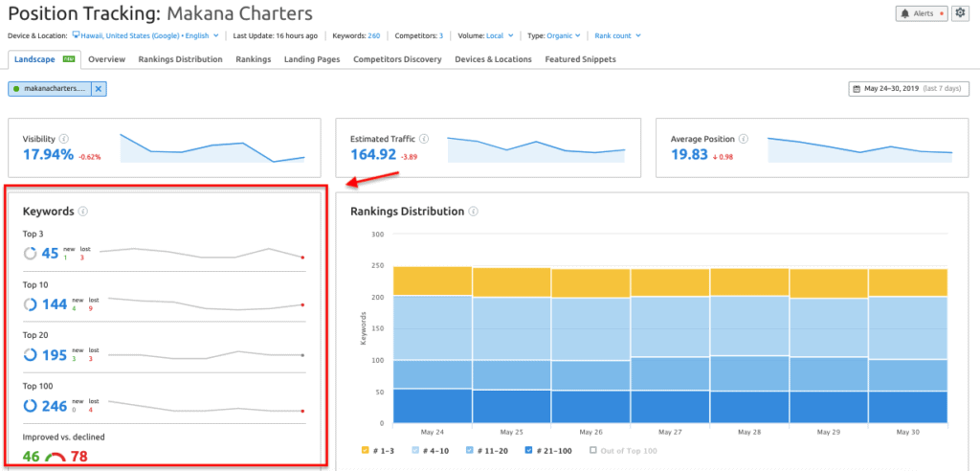The image size is (980, 471).
Task: Toggle the #4-10 legend checkbox
Action: 416,449
